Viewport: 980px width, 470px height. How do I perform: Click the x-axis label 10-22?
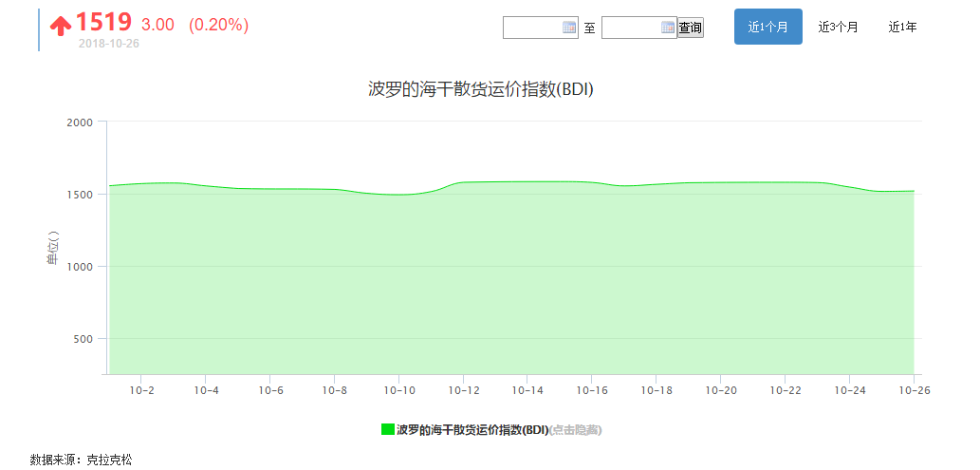click(785, 390)
